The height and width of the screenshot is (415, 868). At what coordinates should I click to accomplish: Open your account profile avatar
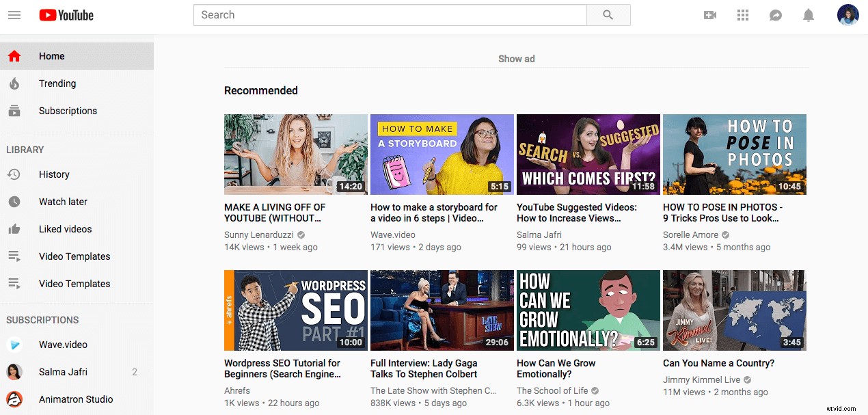click(x=847, y=14)
